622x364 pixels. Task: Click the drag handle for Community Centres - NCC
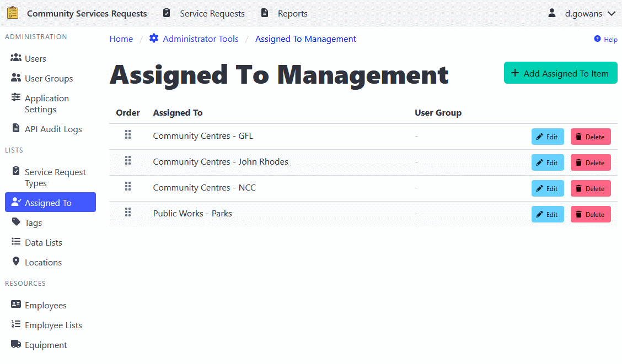(x=128, y=187)
